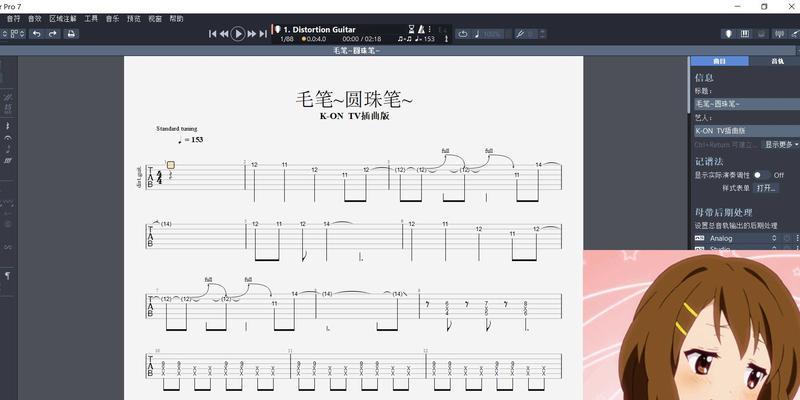Click the 1. Distortion Guitar track name
This screenshot has width=800, height=400.
[319, 30]
